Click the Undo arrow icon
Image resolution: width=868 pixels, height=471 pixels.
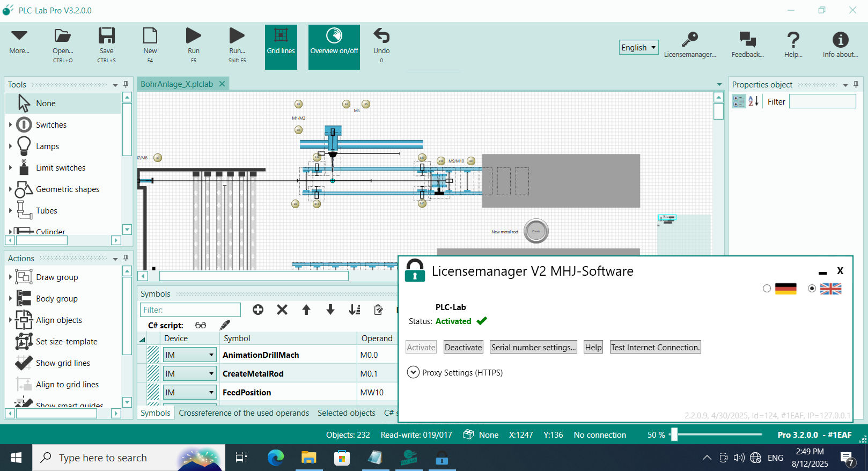[381, 36]
